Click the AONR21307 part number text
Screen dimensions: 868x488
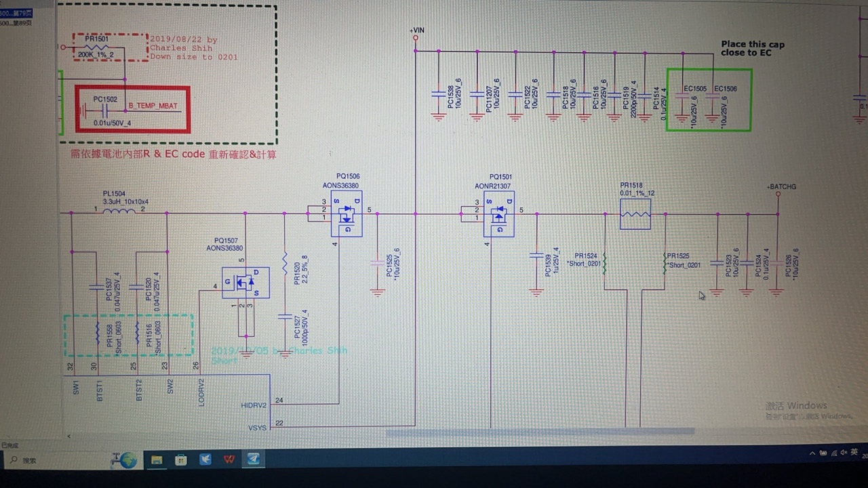pyautogui.click(x=493, y=186)
